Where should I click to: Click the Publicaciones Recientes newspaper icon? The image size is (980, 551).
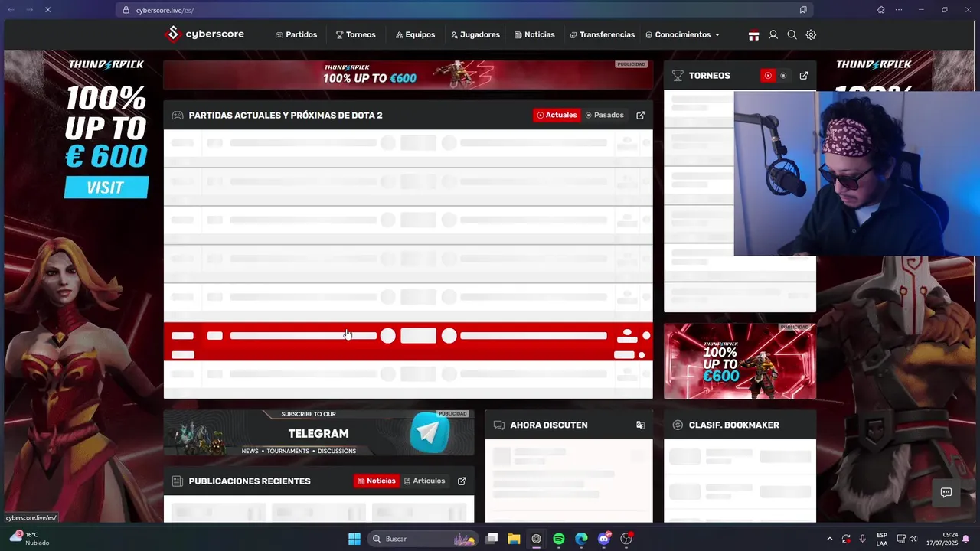[178, 481]
